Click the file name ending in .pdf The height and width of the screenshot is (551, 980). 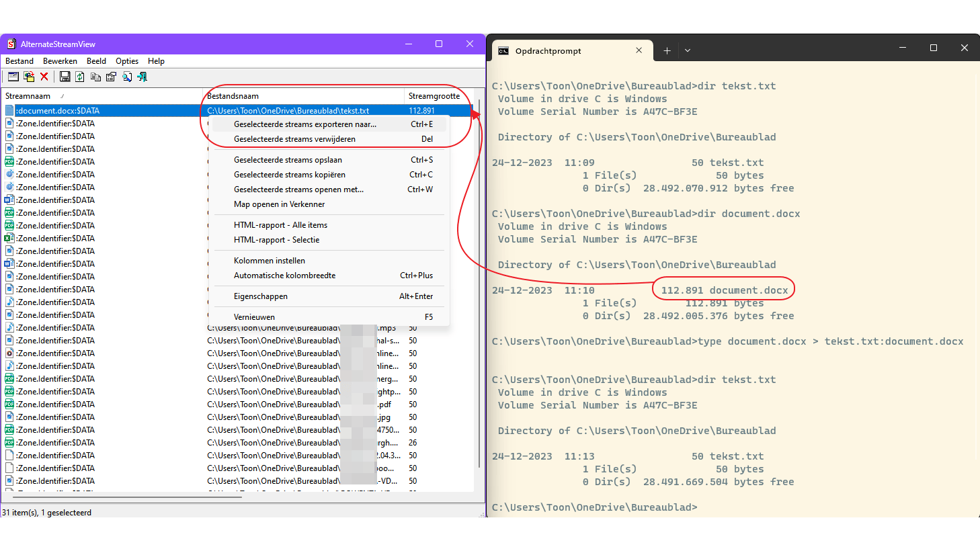click(299, 405)
